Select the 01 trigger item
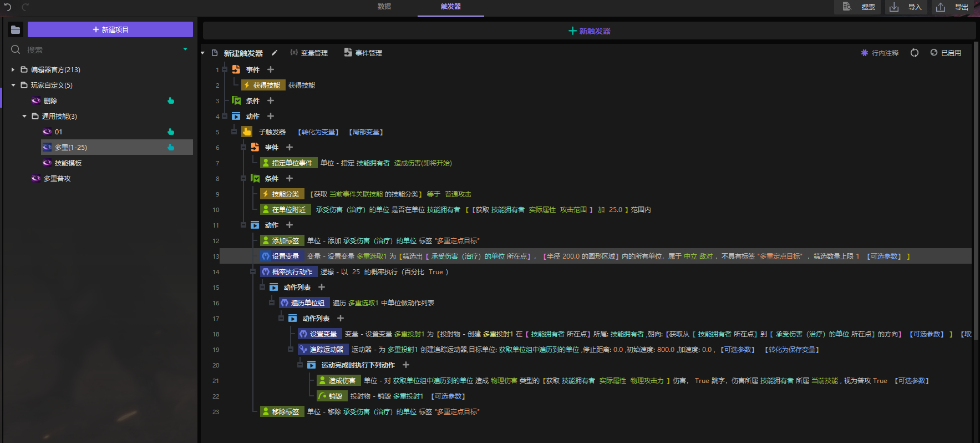 (x=58, y=132)
